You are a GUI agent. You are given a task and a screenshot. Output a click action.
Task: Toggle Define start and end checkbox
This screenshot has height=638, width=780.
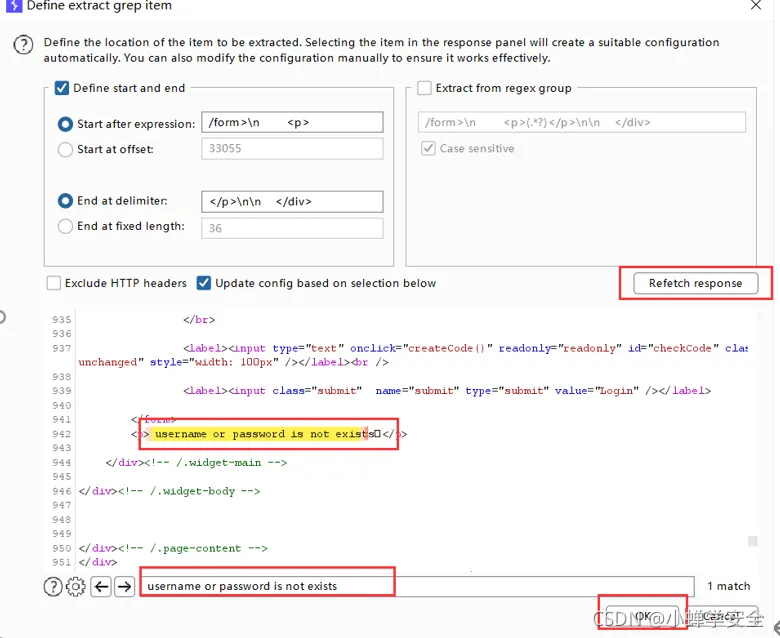pyautogui.click(x=62, y=88)
